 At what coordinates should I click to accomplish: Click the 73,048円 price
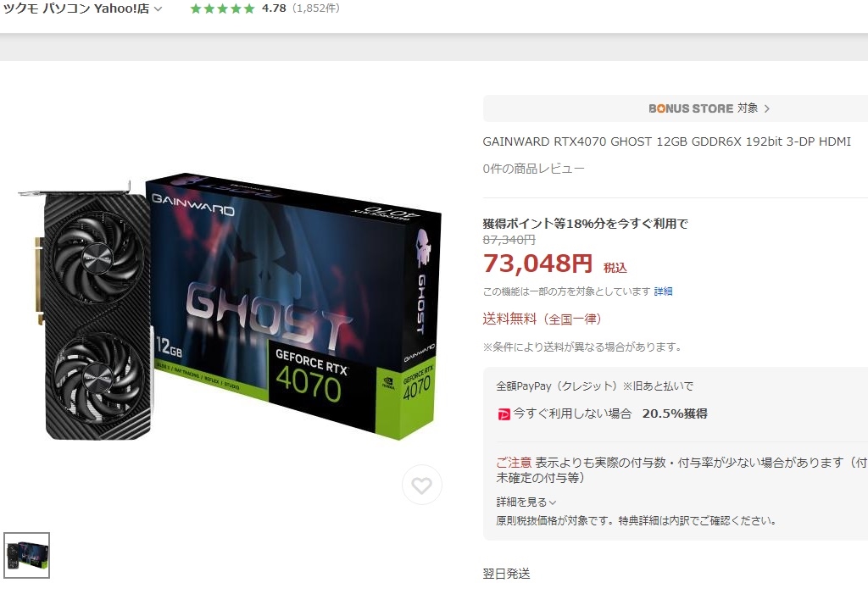coord(538,264)
